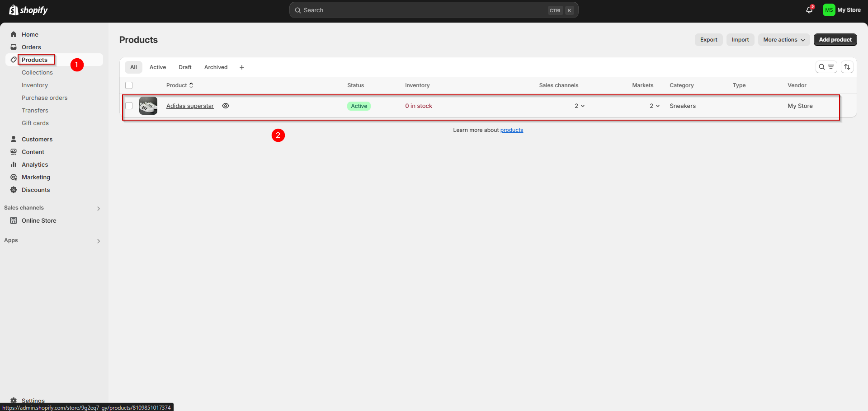Screen dimensions: 868x411
Task: Click the Type column header
Action: pyautogui.click(x=739, y=85)
